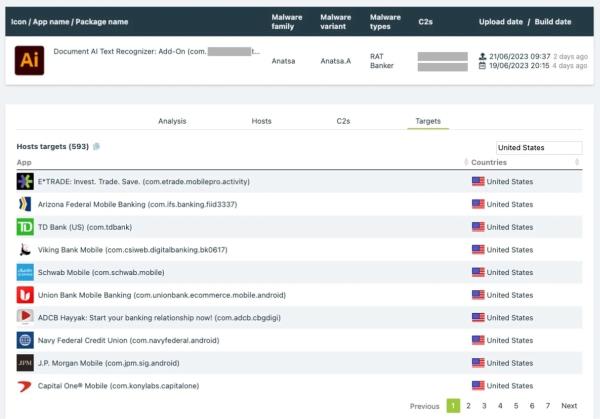This screenshot has height=419, width=600.
Task: Select the Targets tab
Action: [428, 121]
